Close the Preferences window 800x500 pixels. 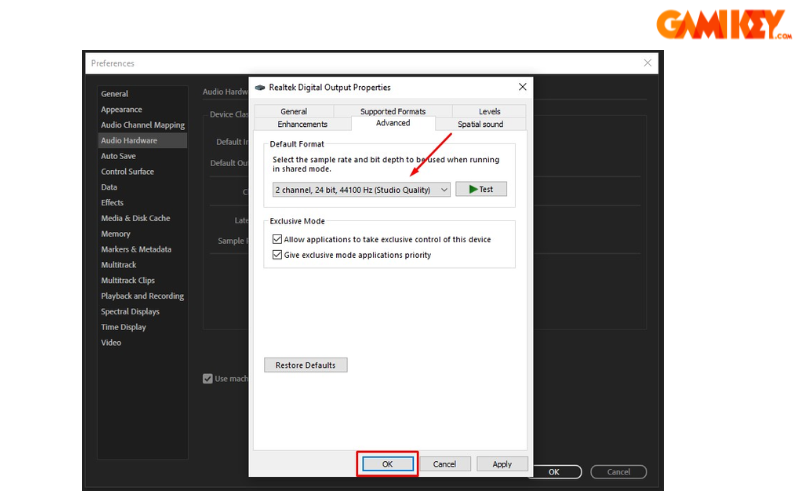(x=647, y=63)
